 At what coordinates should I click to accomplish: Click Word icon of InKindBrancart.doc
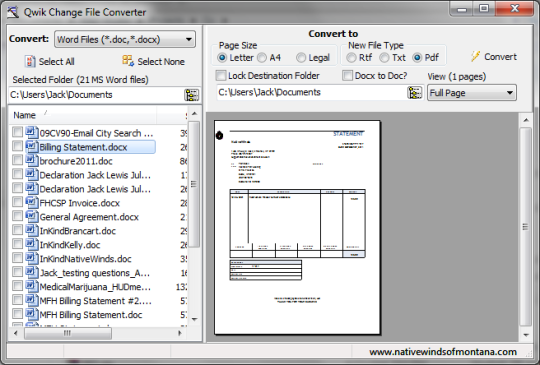click(x=31, y=230)
